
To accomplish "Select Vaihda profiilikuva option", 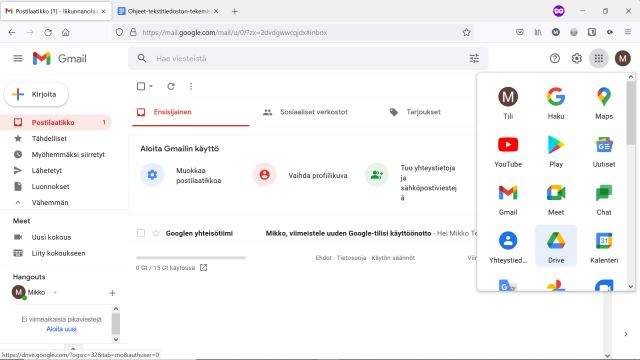I will click(300, 176).
